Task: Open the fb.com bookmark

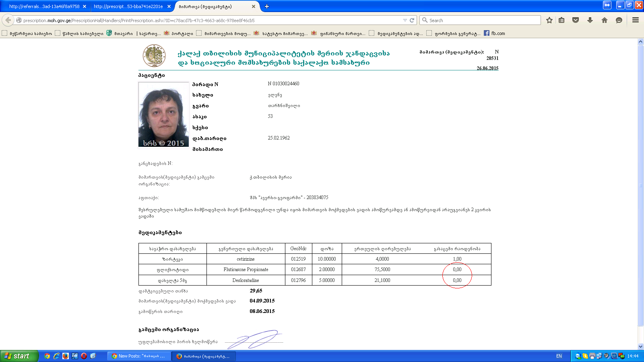Action: click(x=495, y=33)
